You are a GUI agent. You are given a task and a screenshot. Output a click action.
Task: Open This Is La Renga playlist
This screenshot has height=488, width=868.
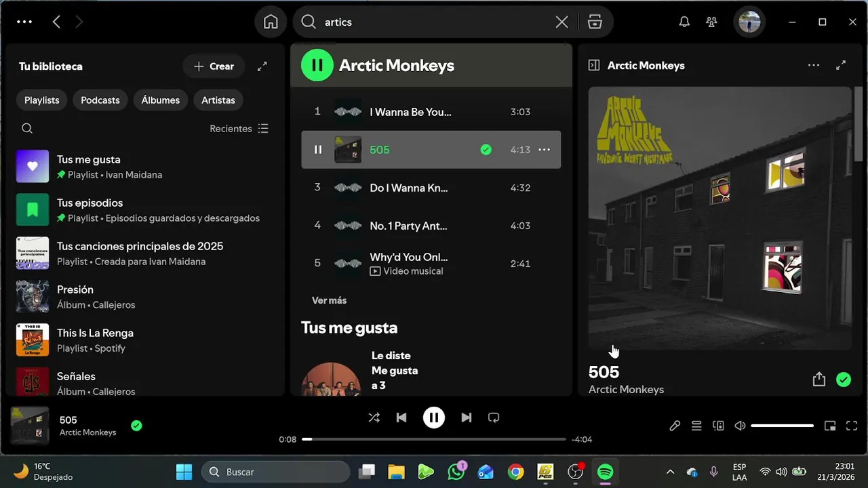144,340
